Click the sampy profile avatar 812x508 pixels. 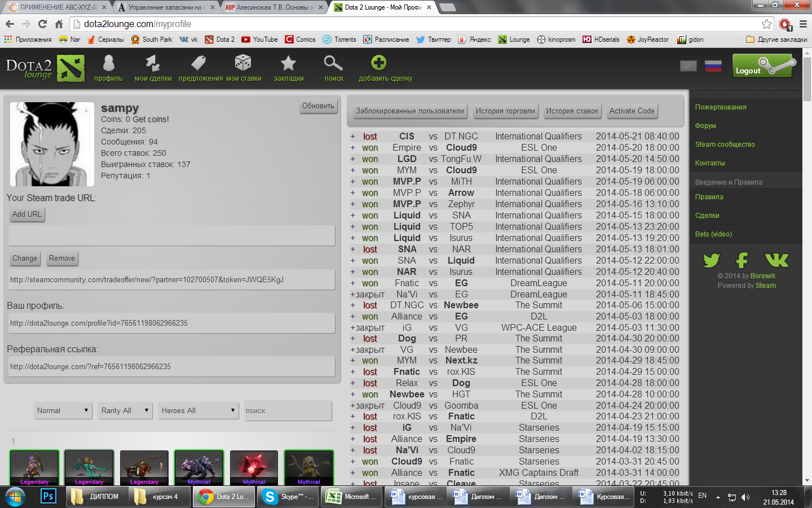click(52, 144)
